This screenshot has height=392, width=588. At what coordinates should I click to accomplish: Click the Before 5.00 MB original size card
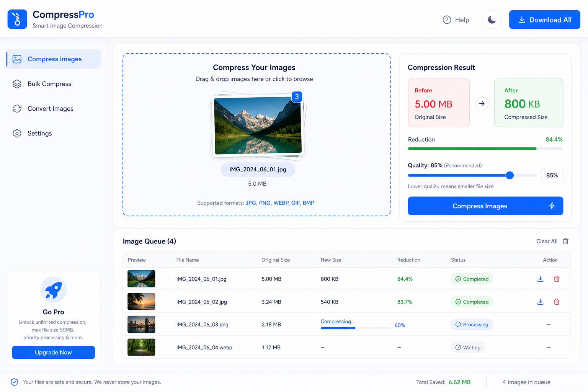[439, 103]
